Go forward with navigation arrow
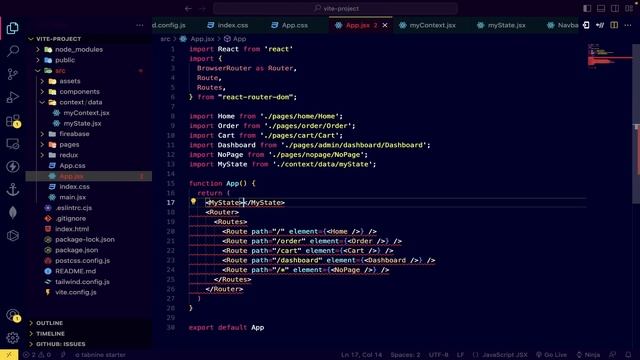Image resolution: width=640 pixels, height=360 pixels. (x=202, y=9)
